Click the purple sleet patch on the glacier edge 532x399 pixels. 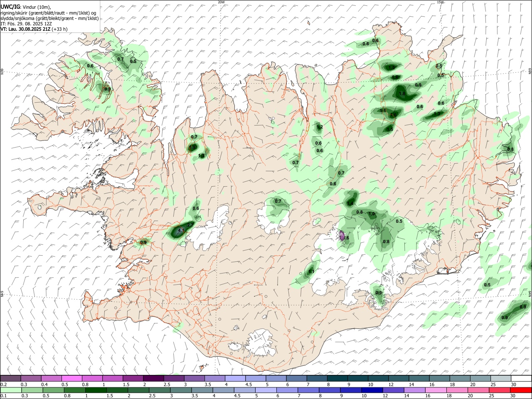tap(342, 236)
